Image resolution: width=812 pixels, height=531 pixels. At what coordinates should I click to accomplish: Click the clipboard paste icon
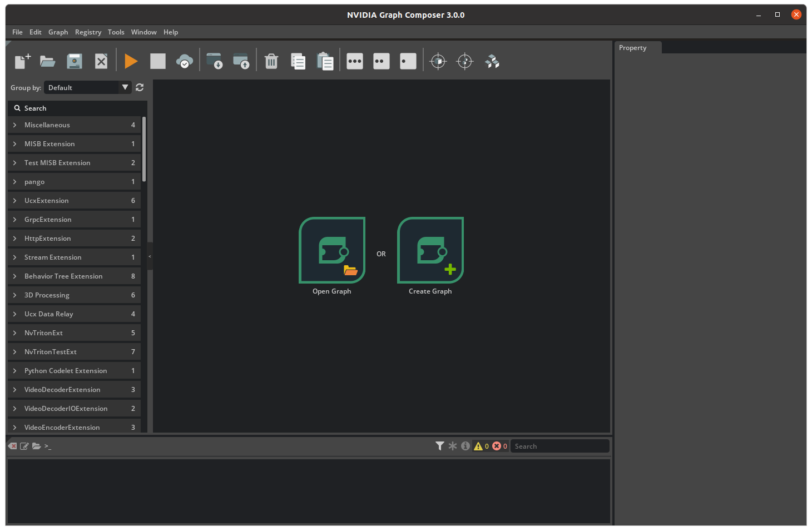[x=325, y=61]
